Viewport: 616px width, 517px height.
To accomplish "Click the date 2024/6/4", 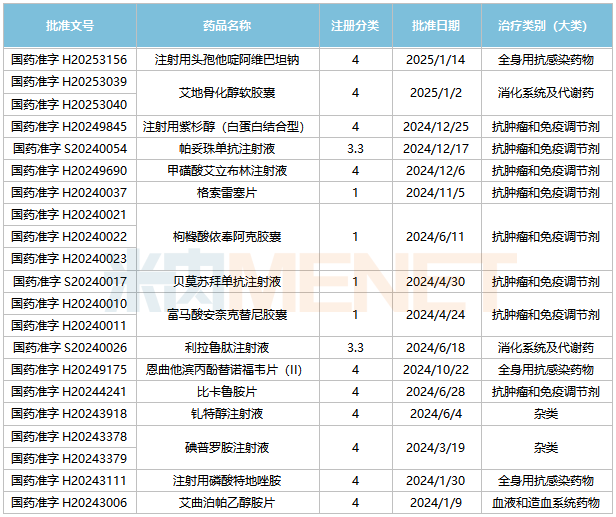I will tap(436, 413).
